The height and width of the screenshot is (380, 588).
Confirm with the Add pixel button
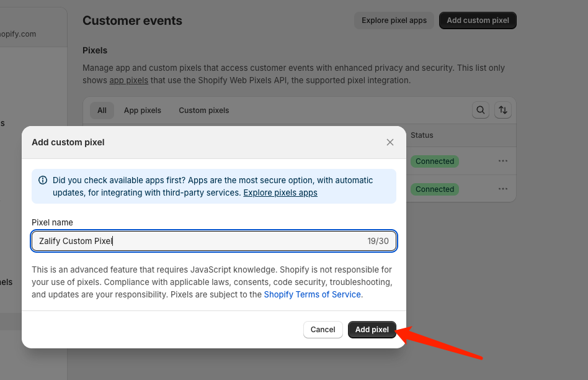[x=372, y=330]
